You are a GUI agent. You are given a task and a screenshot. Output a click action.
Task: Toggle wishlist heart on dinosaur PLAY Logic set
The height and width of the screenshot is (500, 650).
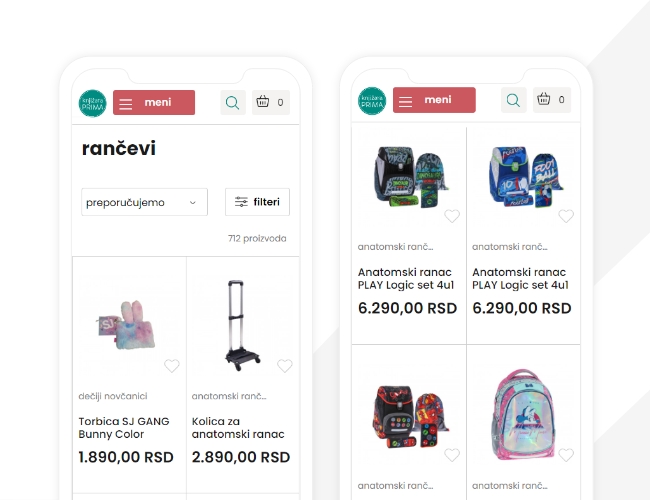tap(452, 216)
